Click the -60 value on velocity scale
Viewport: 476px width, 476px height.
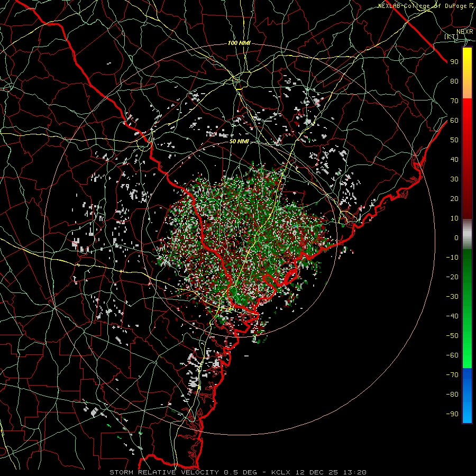click(x=452, y=355)
